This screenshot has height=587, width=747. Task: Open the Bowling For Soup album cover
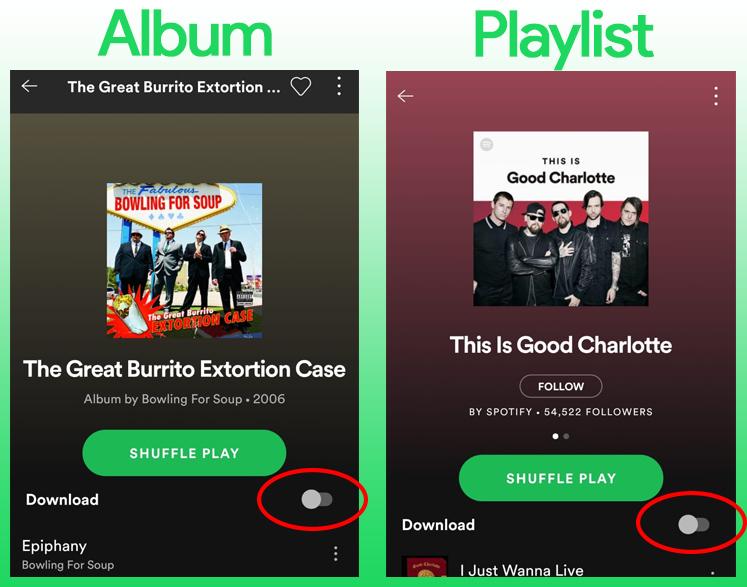coord(184,261)
